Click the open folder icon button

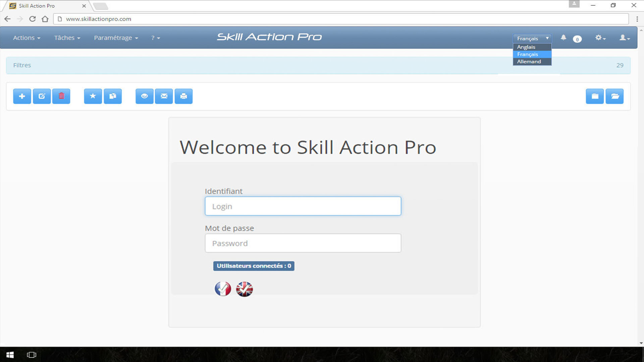[x=614, y=96]
